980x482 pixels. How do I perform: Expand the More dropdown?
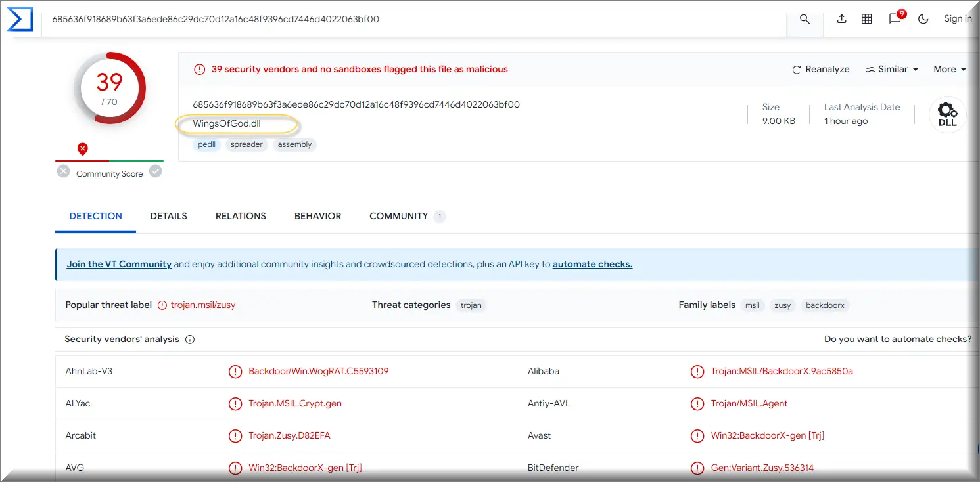click(950, 69)
